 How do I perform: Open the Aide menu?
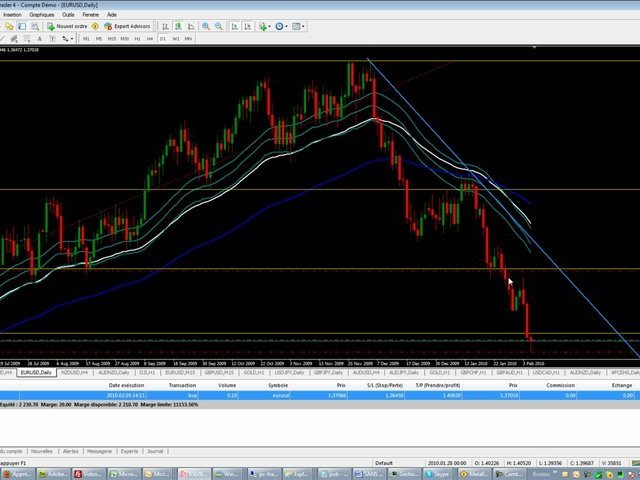click(x=112, y=15)
